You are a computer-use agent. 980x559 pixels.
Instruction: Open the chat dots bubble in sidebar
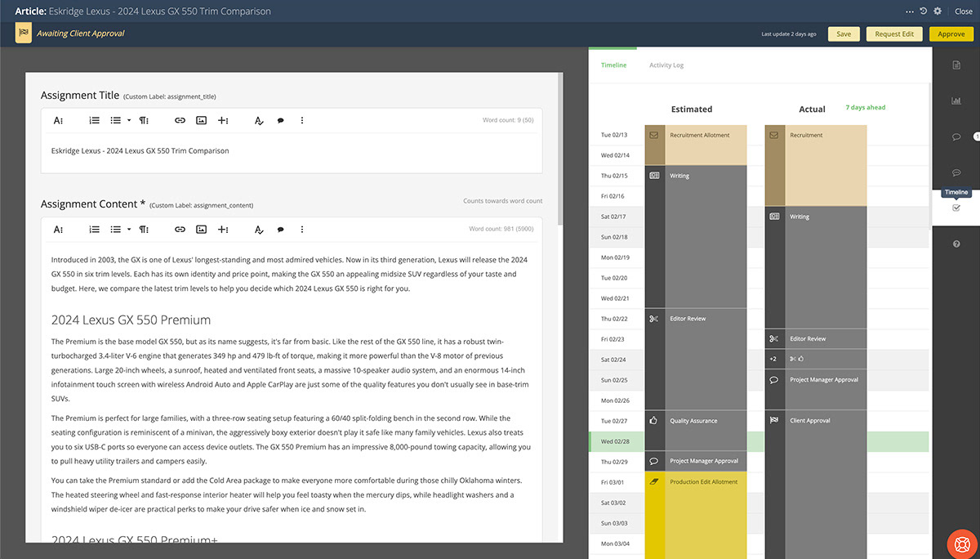pyautogui.click(x=956, y=172)
